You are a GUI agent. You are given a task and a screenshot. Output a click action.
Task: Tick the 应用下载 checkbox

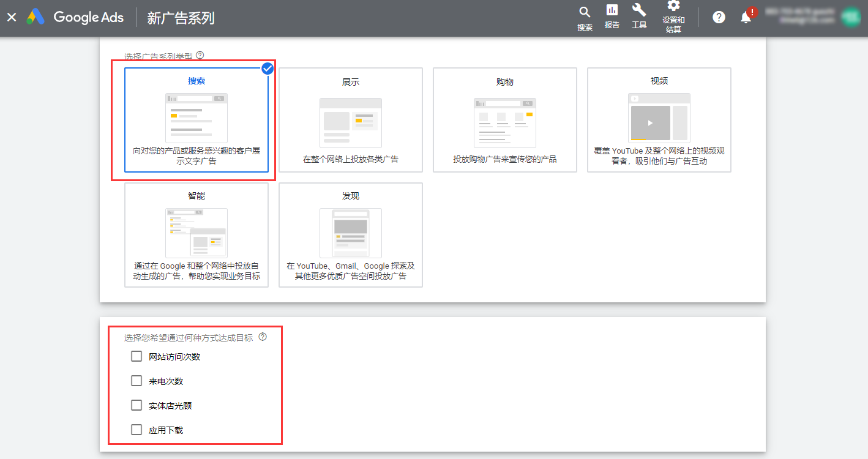137,430
